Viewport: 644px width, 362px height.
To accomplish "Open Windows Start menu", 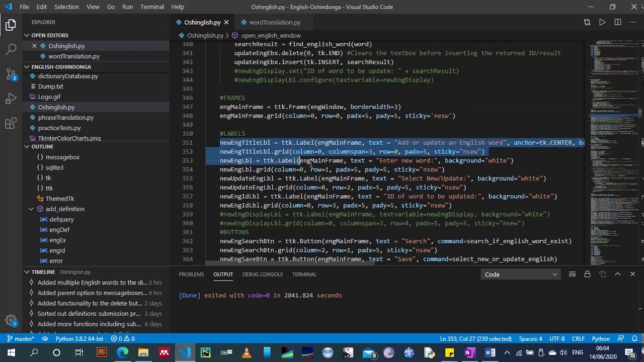I will click(x=11, y=353).
